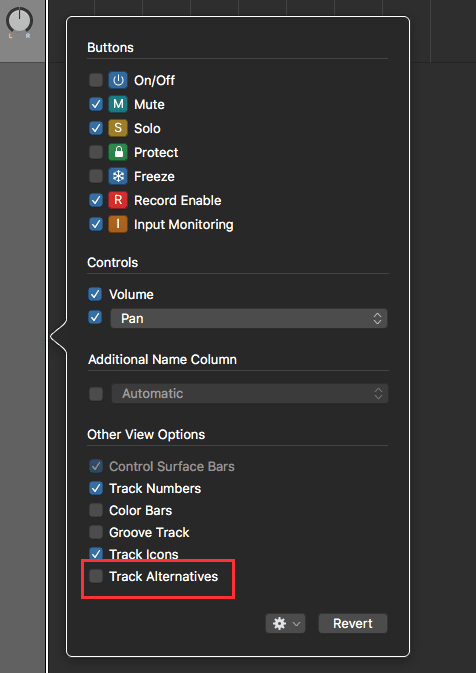Uncheck the Volume control checkbox
The height and width of the screenshot is (673, 476).
click(x=95, y=294)
